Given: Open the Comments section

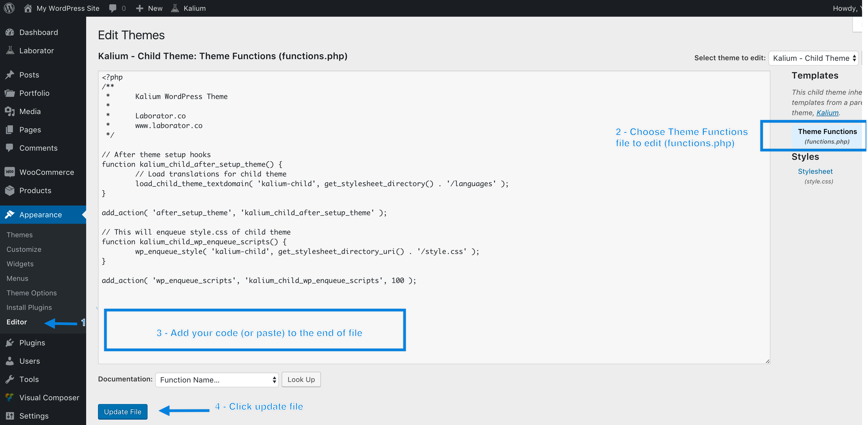Looking at the screenshot, I should (38, 148).
